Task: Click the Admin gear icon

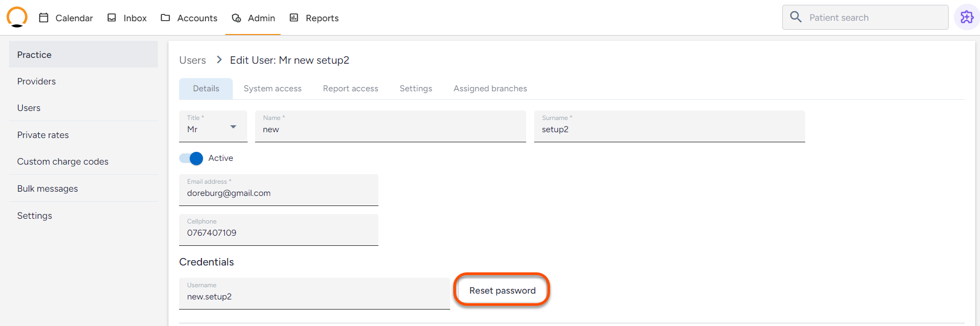Action: 236,18
